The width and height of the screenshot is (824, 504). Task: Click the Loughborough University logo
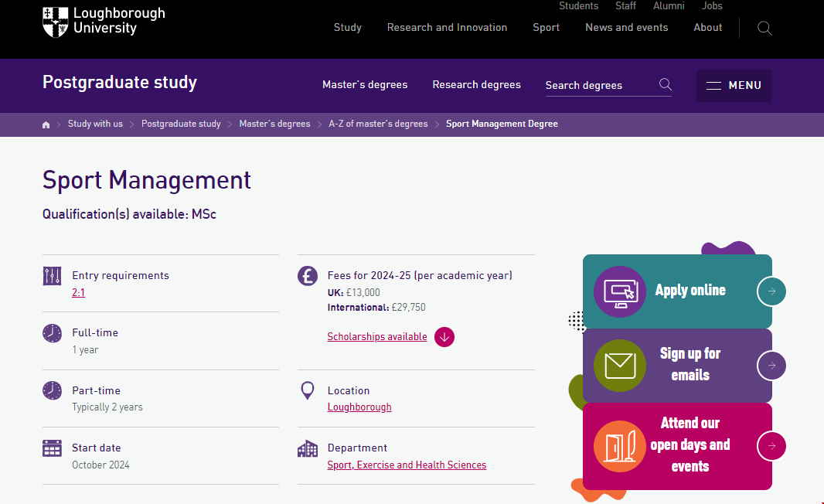tap(104, 22)
